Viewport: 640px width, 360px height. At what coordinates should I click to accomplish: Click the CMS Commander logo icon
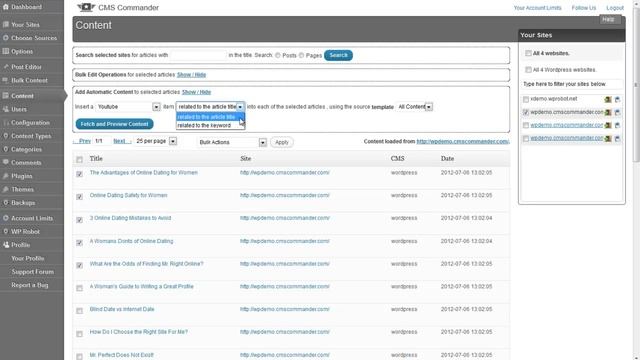(86, 7)
